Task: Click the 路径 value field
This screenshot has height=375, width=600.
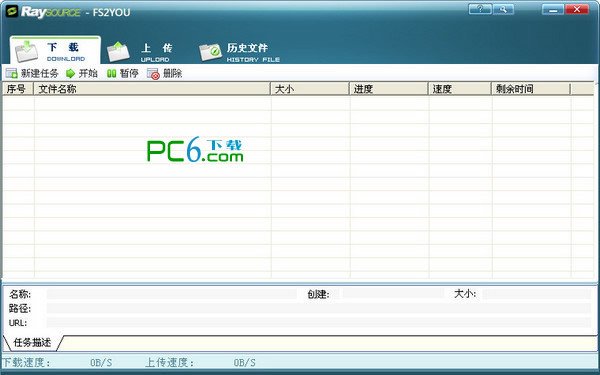Action: coord(319,308)
